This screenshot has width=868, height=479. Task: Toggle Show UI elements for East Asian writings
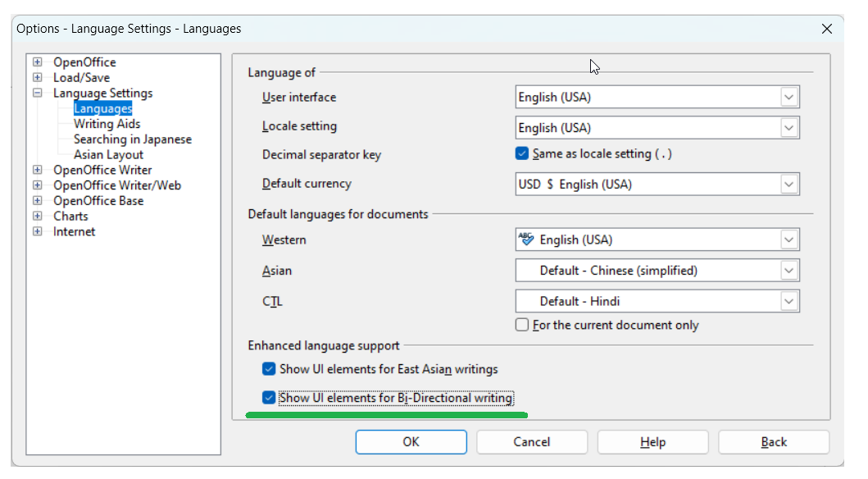click(269, 369)
